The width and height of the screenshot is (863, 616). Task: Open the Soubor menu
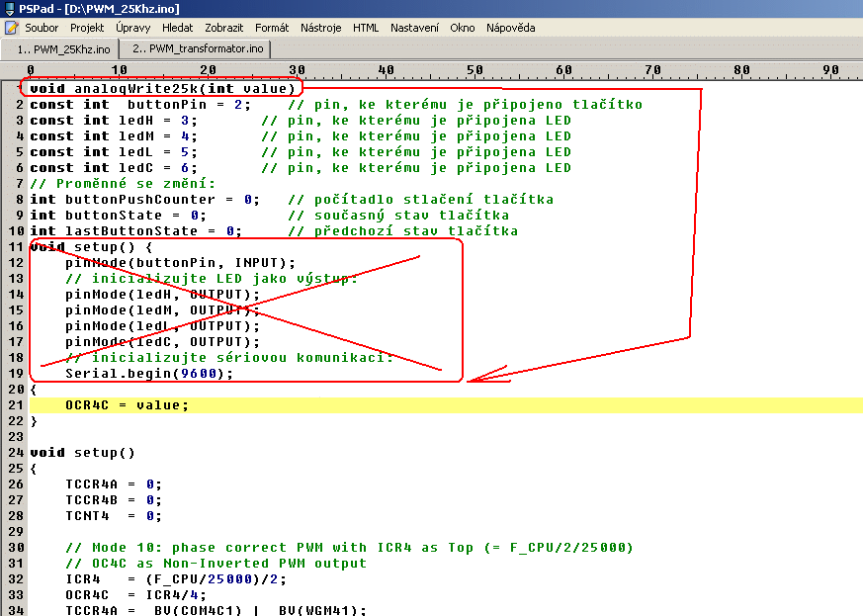coord(42,28)
